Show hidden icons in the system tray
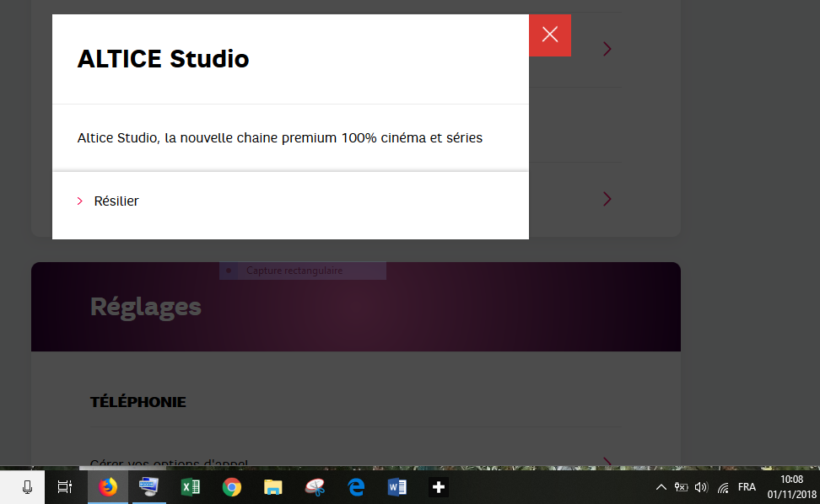Screen dimensions: 820x504 (x=661, y=486)
